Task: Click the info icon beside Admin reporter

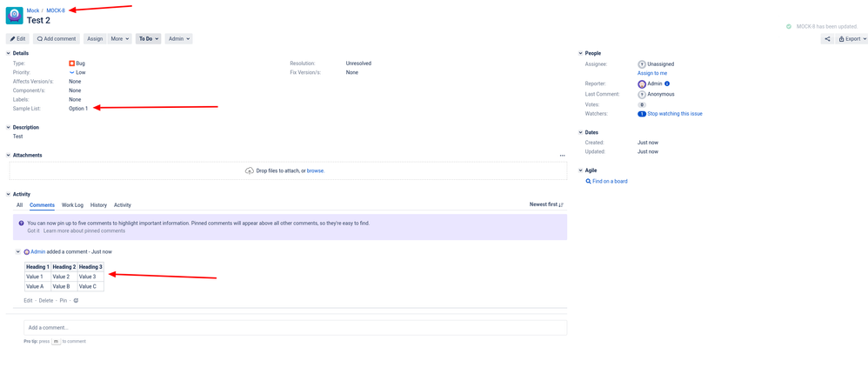Action: [x=667, y=84]
